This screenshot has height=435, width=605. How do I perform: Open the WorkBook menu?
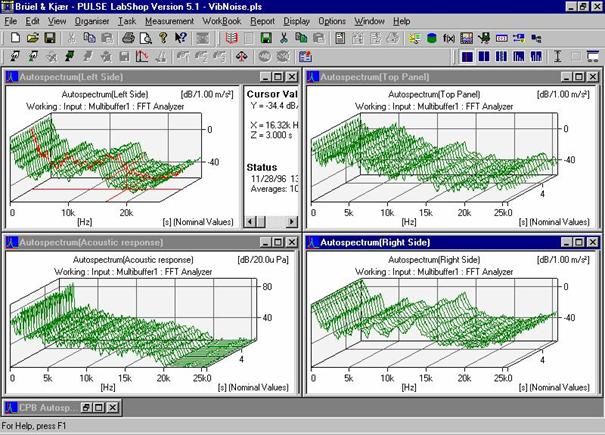pos(224,20)
